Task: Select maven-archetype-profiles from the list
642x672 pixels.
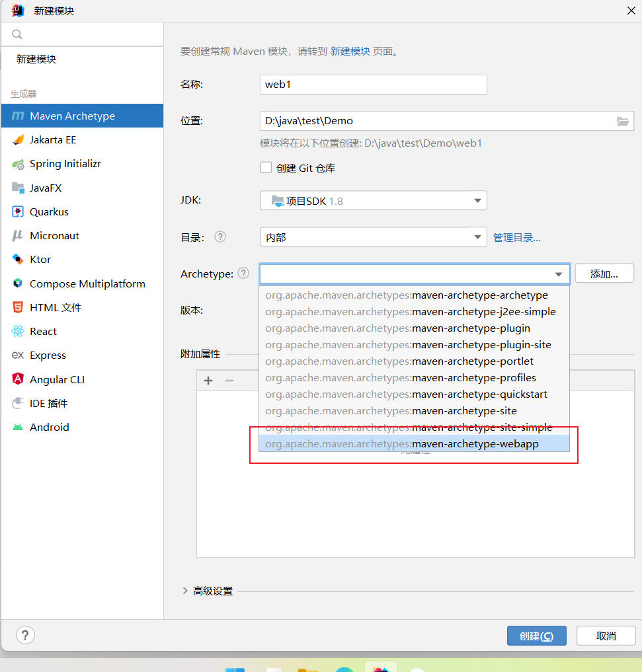Action: tap(415, 377)
